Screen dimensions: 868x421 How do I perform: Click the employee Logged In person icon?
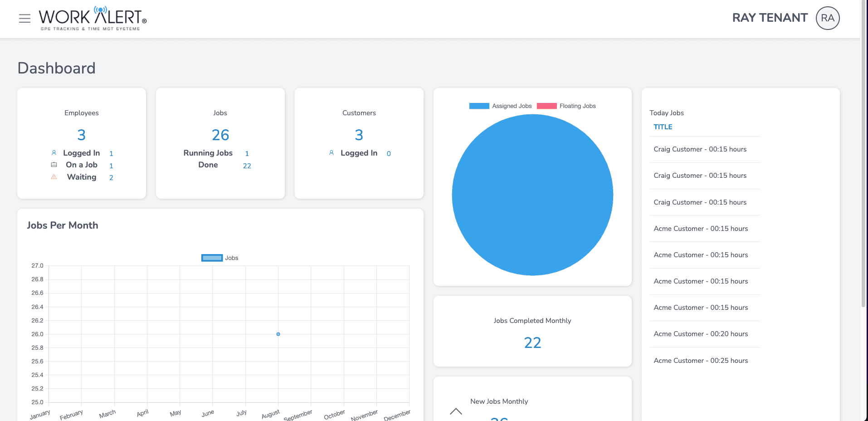54,153
